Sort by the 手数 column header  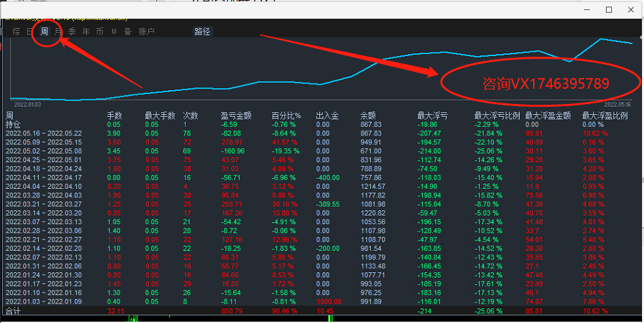(114, 115)
